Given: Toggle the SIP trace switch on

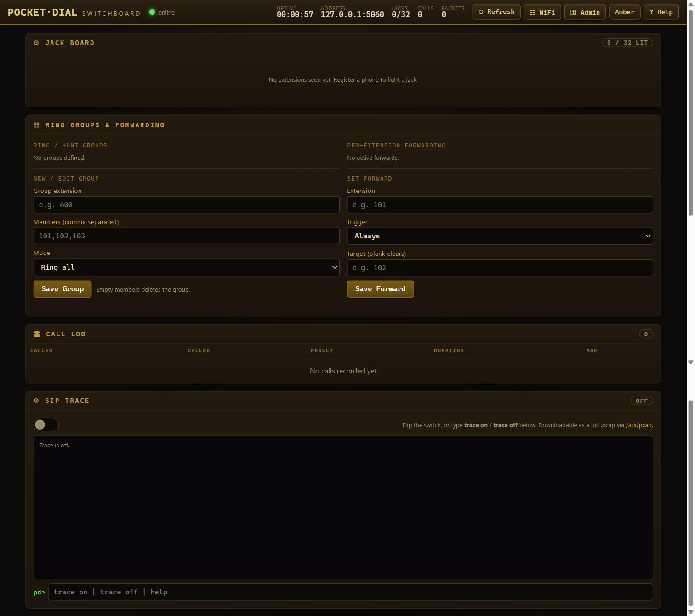Looking at the screenshot, I should click(x=46, y=424).
